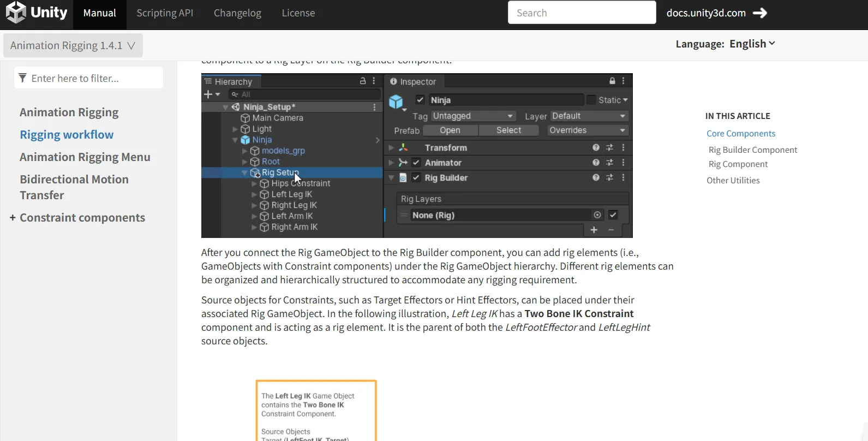Toggle Ninja active checkbox

coord(420,100)
